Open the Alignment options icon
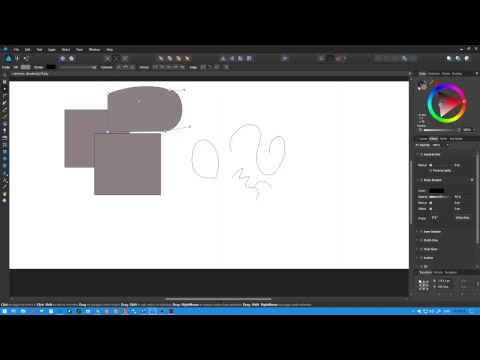 click(x=285, y=58)
